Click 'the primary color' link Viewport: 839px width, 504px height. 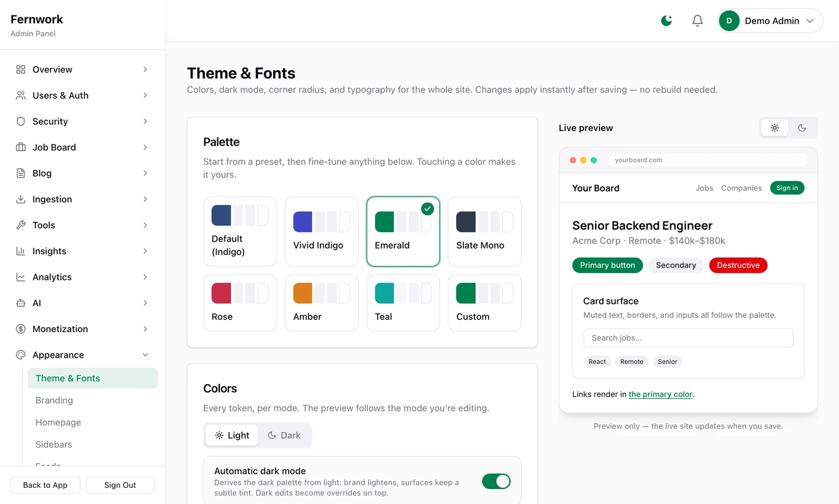tap(661, 394)
